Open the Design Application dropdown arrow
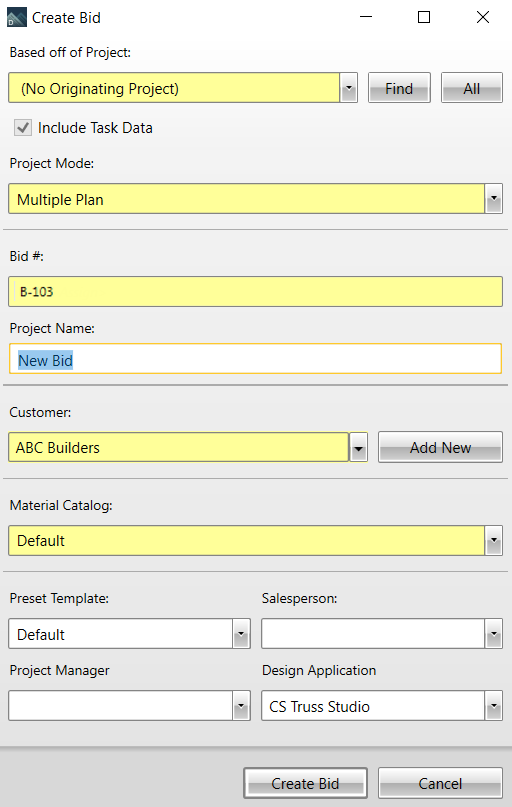Screen dimensions: 512x807 click(x=493, y=706)
